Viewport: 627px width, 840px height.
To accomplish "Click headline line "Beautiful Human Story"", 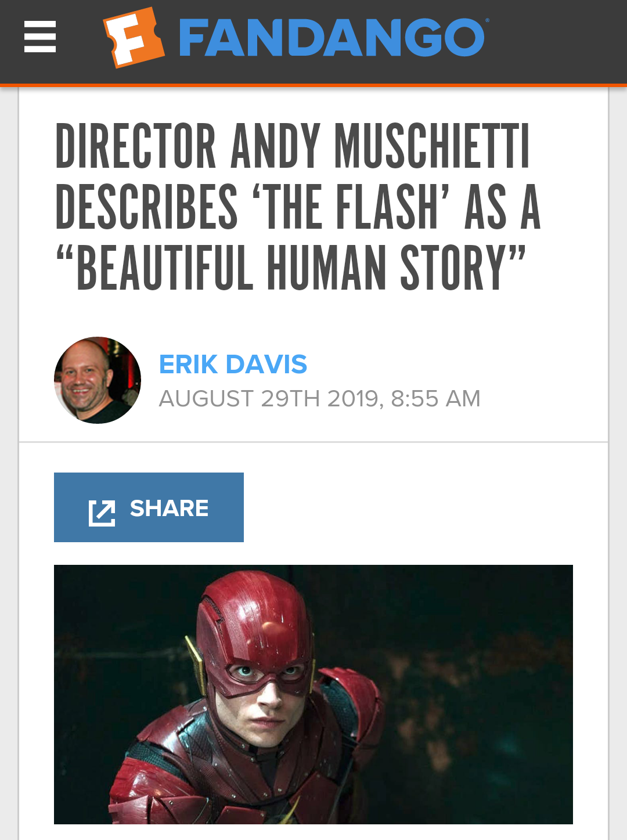I will tap(291, 268).
